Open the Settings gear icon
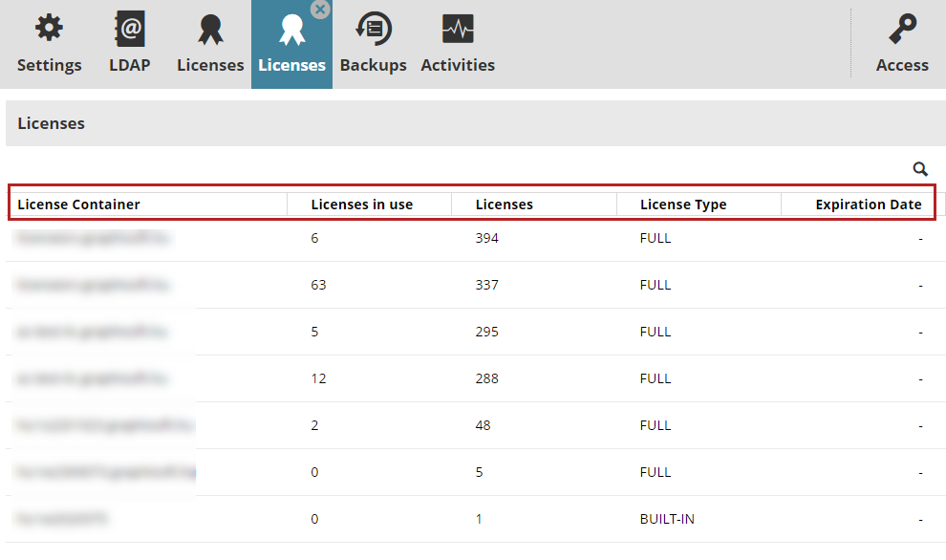Viewport: 946px width, 560px height. (x=49, y=30)
